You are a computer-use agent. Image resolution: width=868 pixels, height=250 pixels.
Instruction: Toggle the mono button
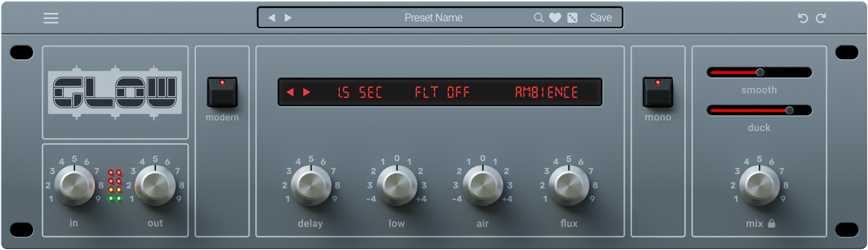[658, 93]
